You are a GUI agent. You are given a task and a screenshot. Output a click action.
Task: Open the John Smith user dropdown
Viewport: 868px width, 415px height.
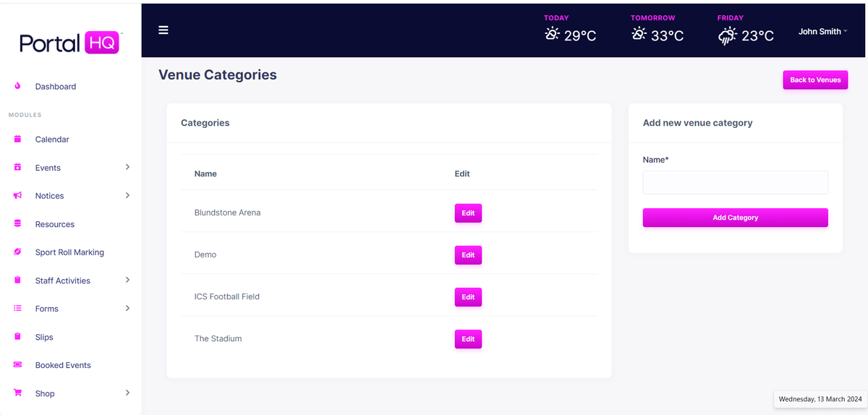pos(822,32)
